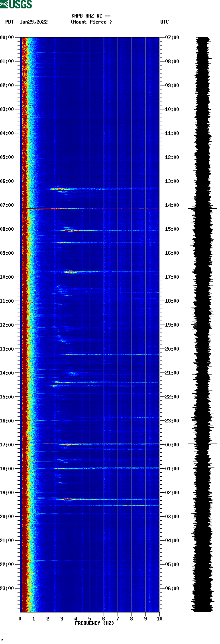The height and width of the screenshot is (644, 220).
Task: Click the '00:00' UTC time label
Action: point(172,445)
